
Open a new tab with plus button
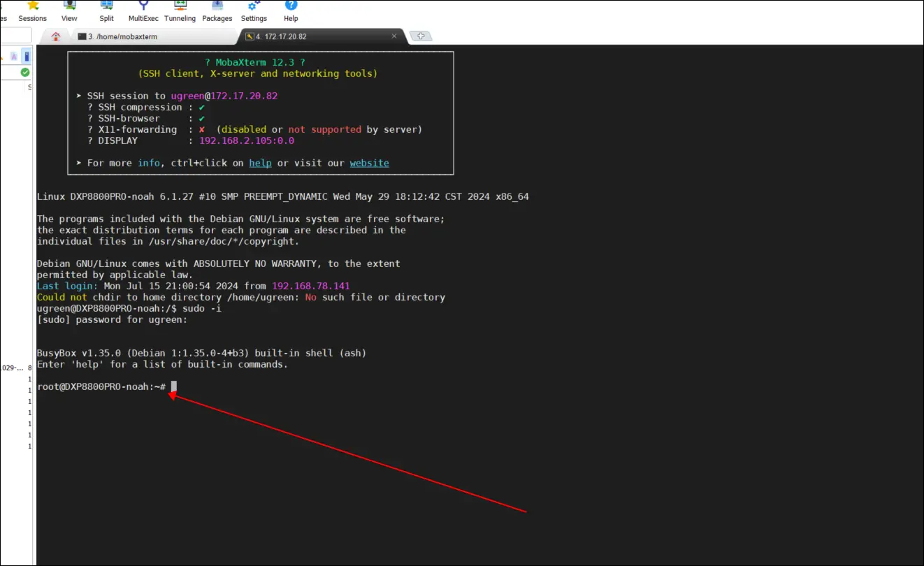tap(420, 36)
